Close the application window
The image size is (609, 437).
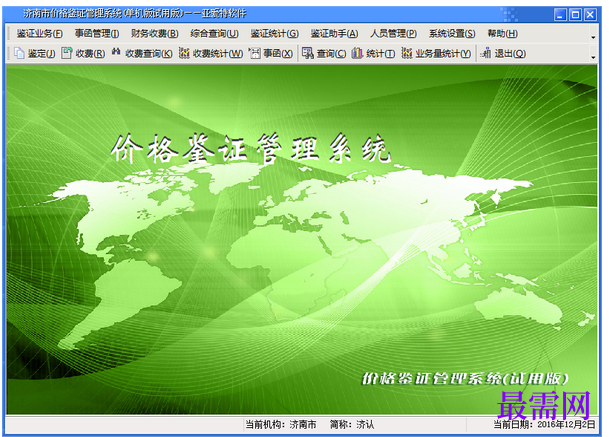pyautogui.click(x=590, y=15)
